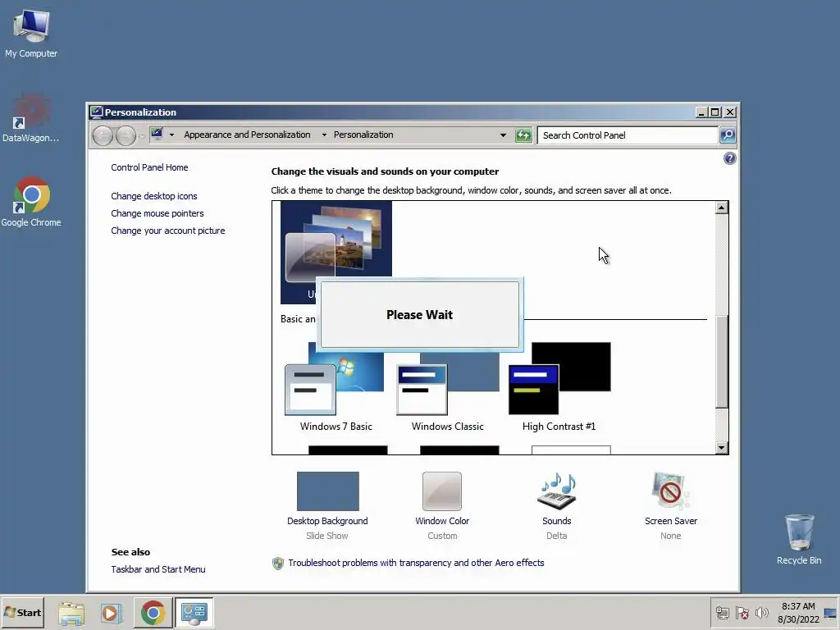This screenshot has width=840, height=630.
Task: Focus the Search Control Panel field
Action: 627,135
